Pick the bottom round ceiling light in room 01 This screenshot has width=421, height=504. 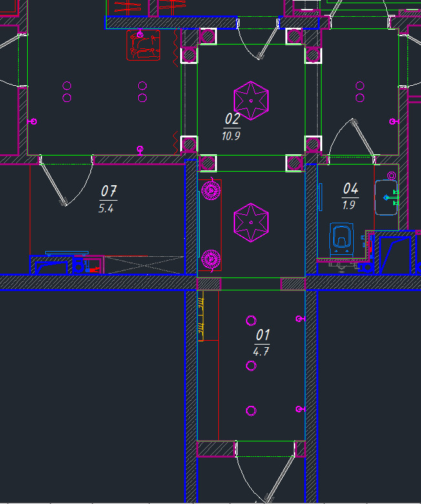tap(251, 410)
